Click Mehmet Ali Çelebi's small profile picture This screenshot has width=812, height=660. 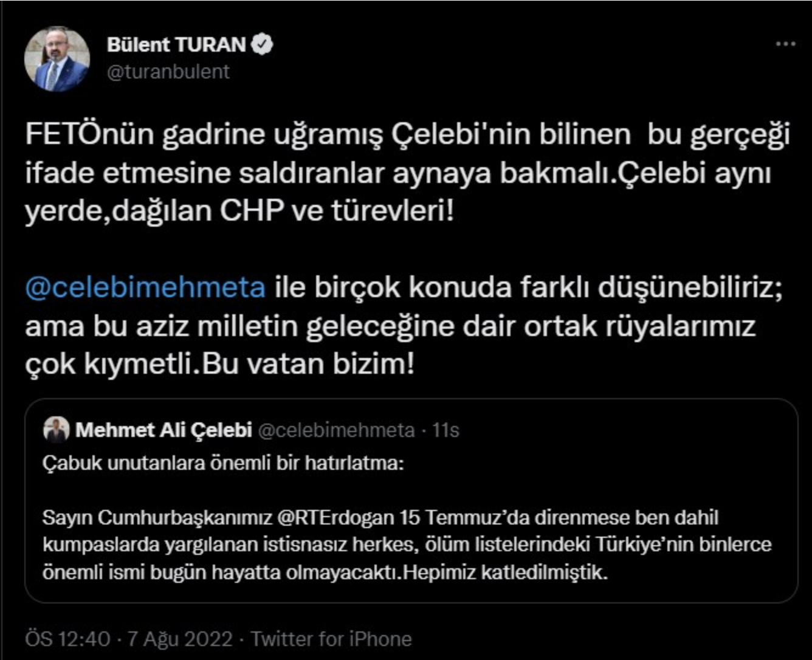[57, 429]
